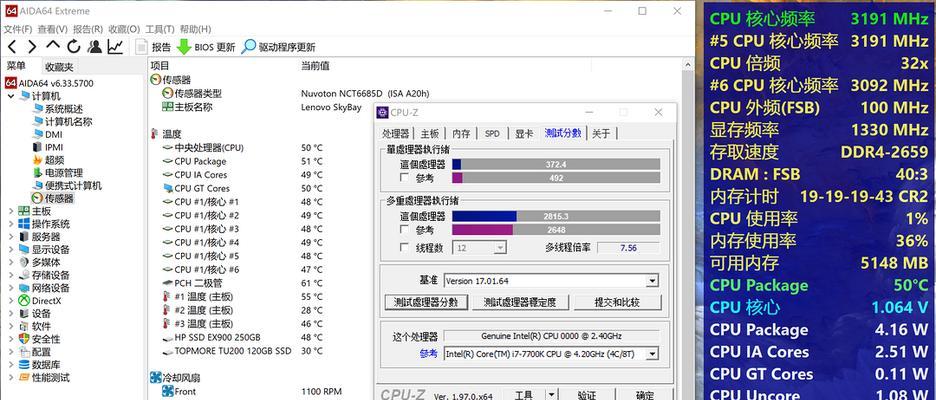Click CPU-Z 验证 button
This screenshot has height=400, width=936.
click(x=587, y=394)
